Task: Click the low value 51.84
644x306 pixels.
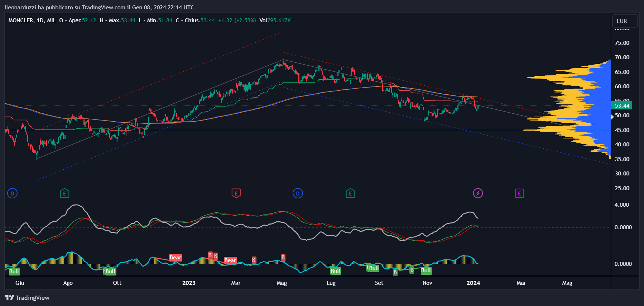Action: (x=165, y=20)
